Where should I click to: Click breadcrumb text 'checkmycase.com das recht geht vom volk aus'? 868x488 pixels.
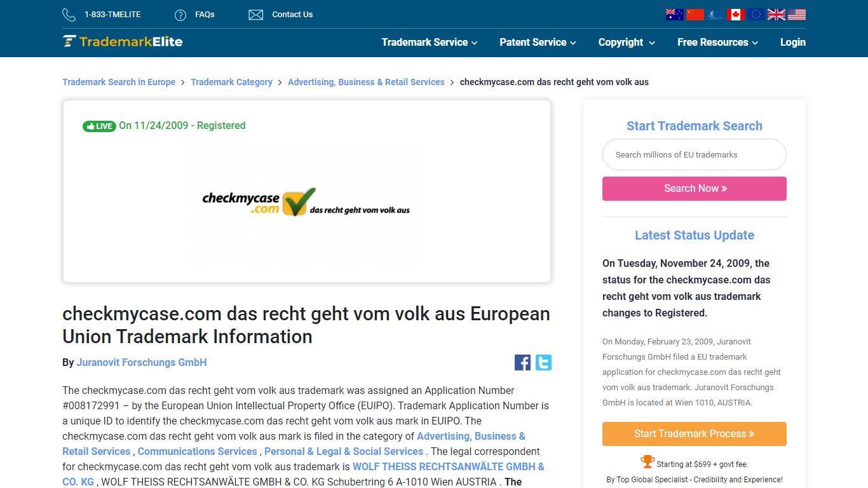[554, 82]
